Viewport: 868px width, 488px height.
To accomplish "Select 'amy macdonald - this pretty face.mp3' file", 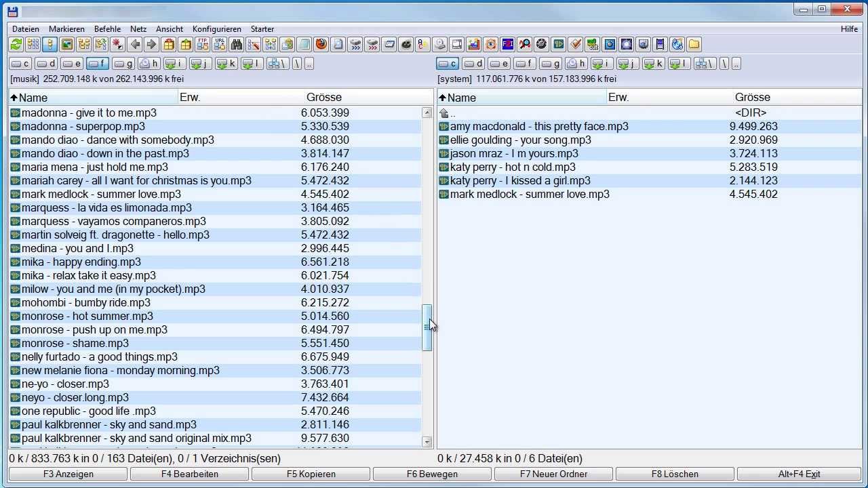I will coord(650,126).
